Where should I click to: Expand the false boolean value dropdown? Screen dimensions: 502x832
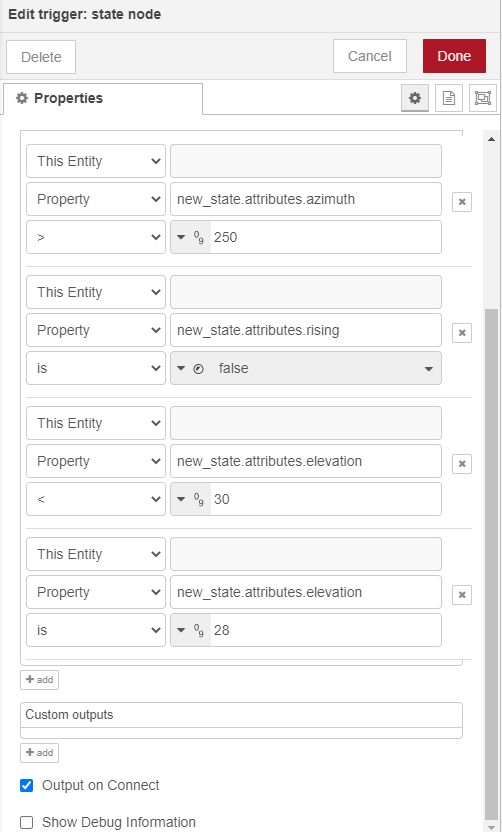click(306, 368)
